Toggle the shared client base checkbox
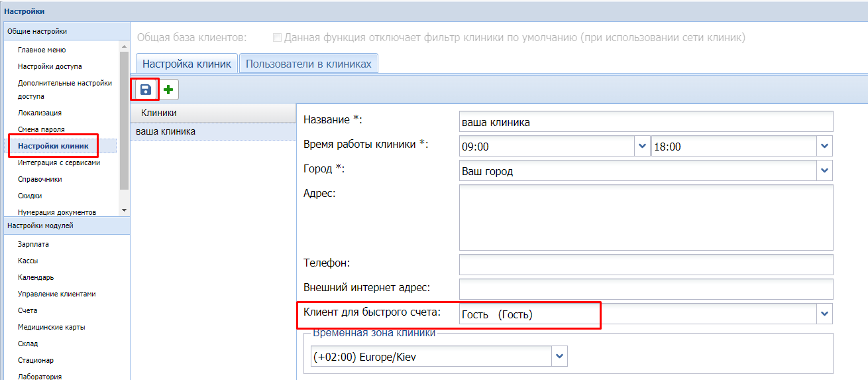Image resolution: width=868 pixels, height=380 pixels. [x=277, y=38]
